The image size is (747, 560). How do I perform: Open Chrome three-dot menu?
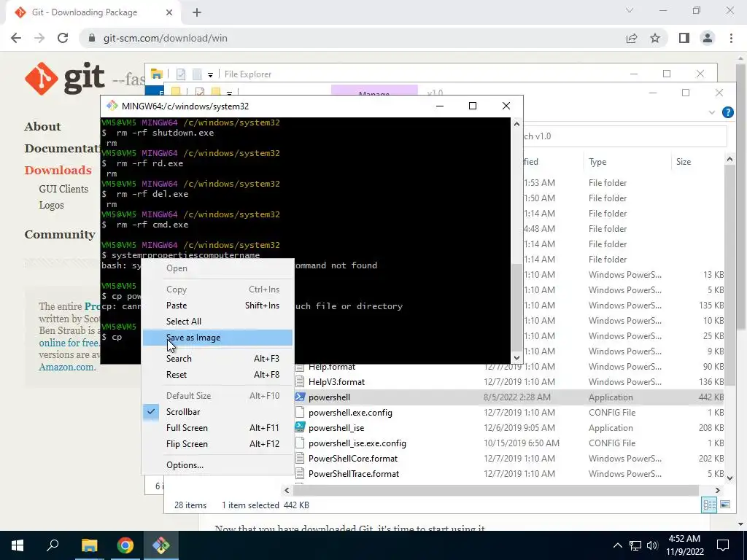pos(731,38)
